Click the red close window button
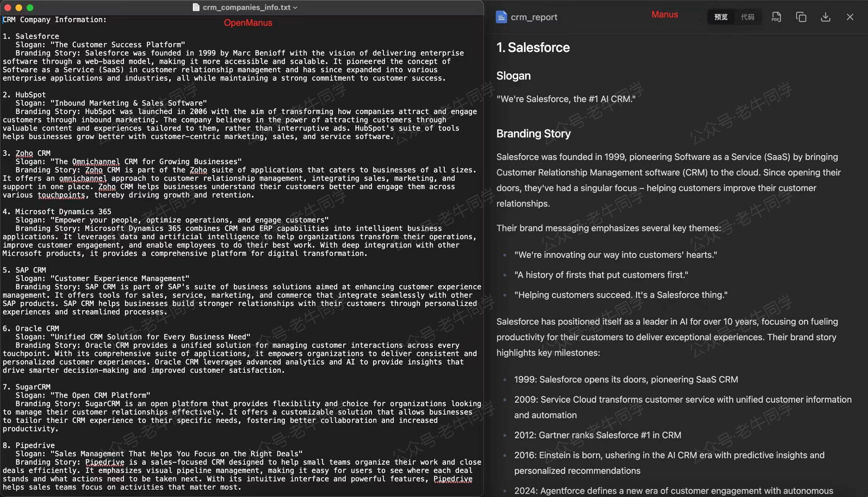 [x=7, y=7]
